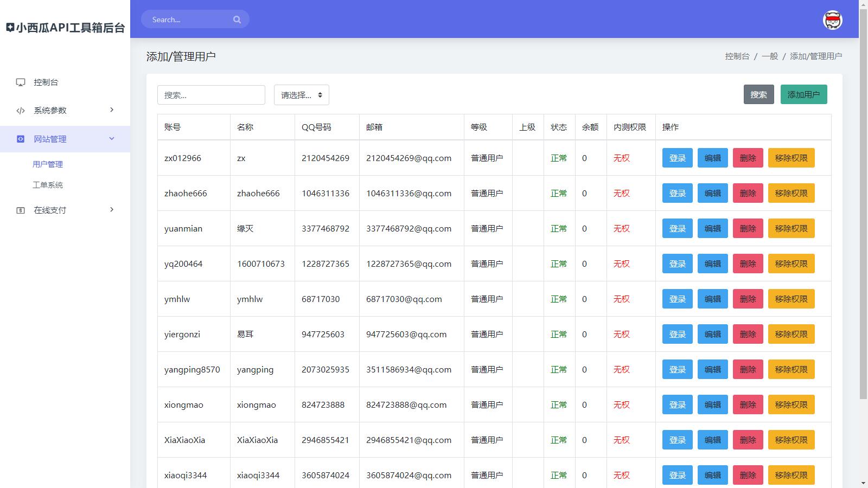This screenshot has height=488, width=868.
Task: Collapse the 网站管理 menu chevron
Action: point(112,139)
